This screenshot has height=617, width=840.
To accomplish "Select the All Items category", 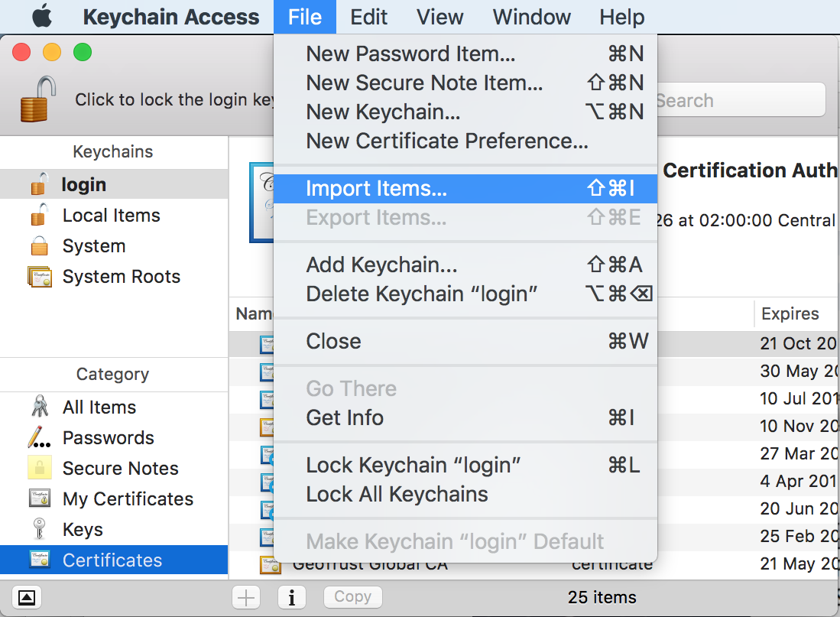I will (114, 407).
